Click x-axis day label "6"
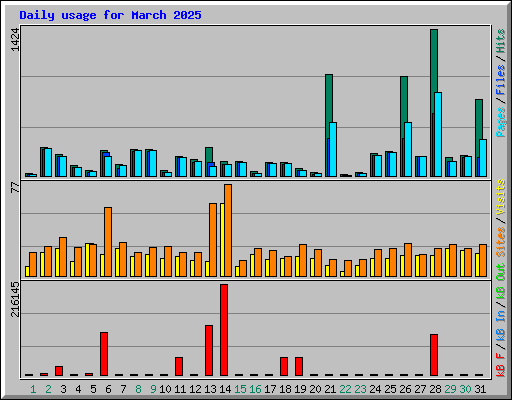 (108, 389)
